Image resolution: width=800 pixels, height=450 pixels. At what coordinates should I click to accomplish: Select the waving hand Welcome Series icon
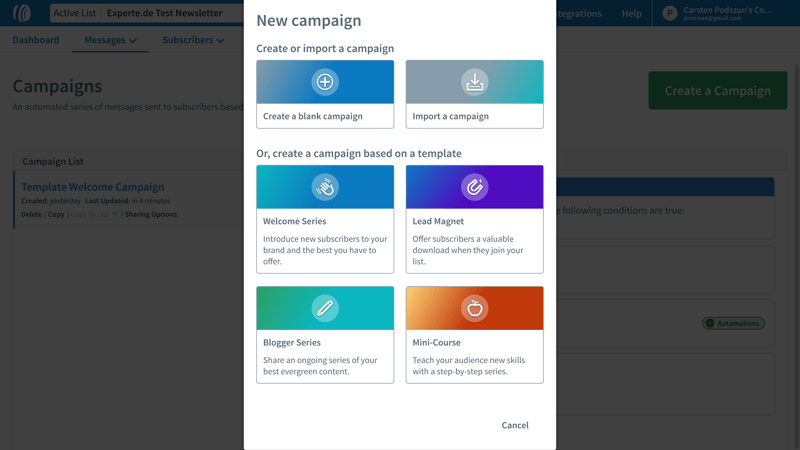click(325, 187)
